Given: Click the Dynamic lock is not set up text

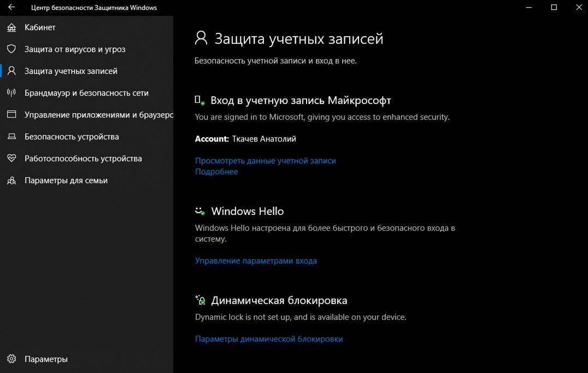Looking at the screenshot, I should [x=301, y=317].
